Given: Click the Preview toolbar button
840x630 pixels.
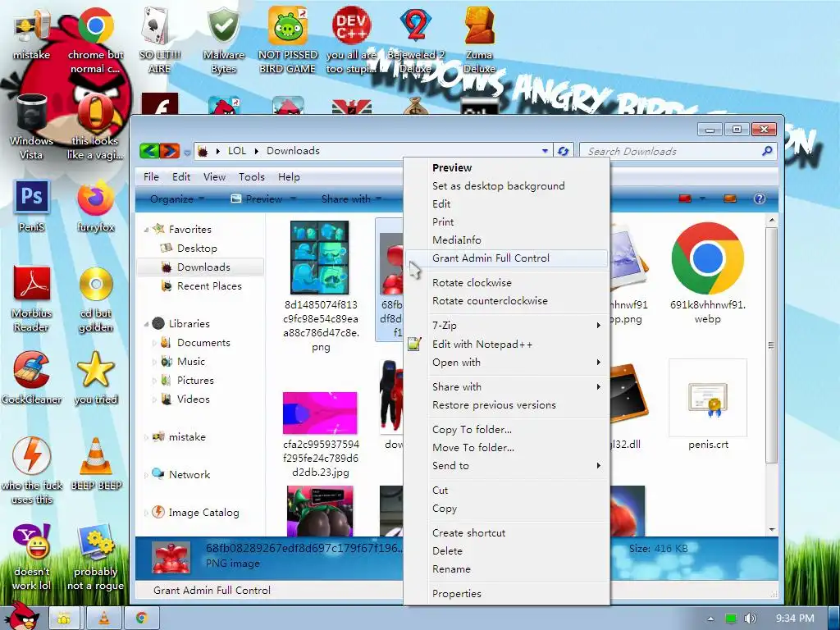Looking at the screenshot, I should 263,199.
